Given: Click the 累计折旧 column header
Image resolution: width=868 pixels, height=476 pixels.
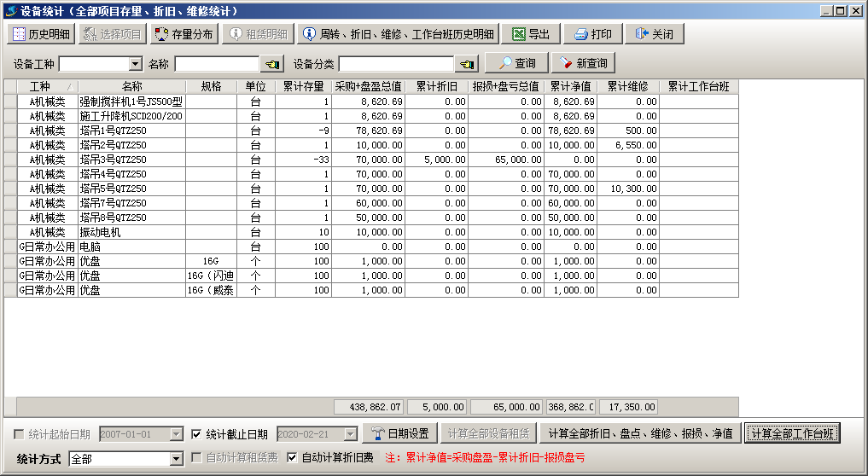Looking at the screenshot, I should tap(437, 86).
